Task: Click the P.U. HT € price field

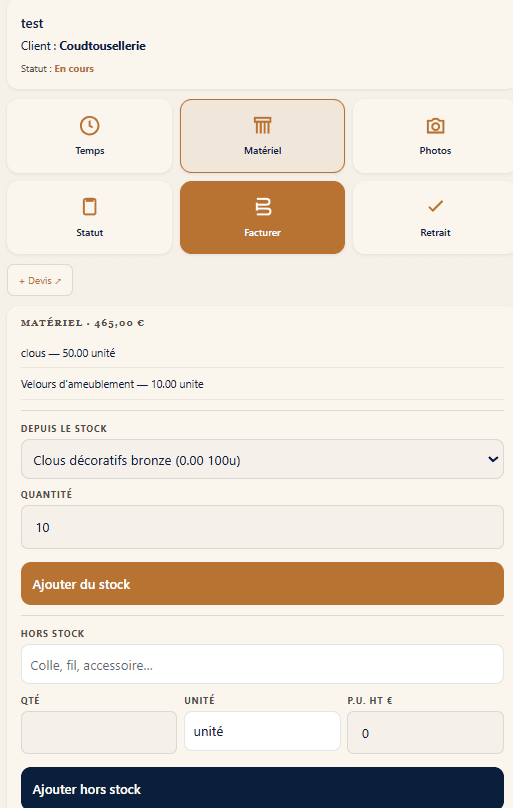Action: [x=425, y=732]
